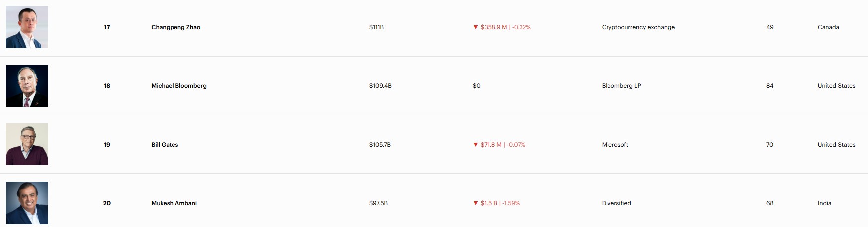
Task: Click Mukesh Ambani's portrait image
Action: click(x=27, y=203)
